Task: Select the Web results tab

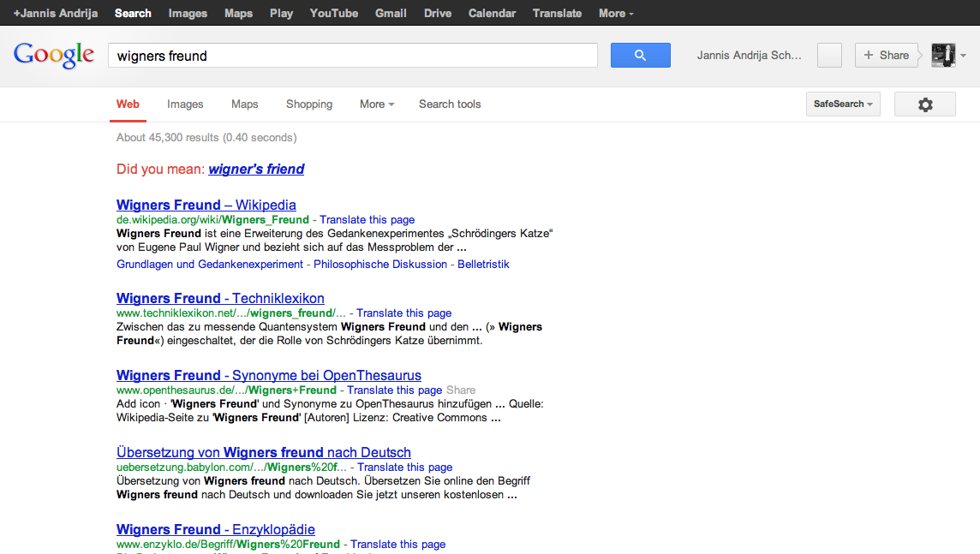Action: pos(128,104)
